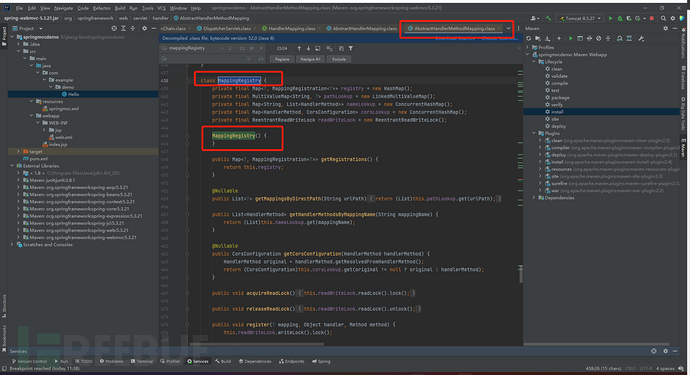Build project using green hammer icon

tap(548, 18)
